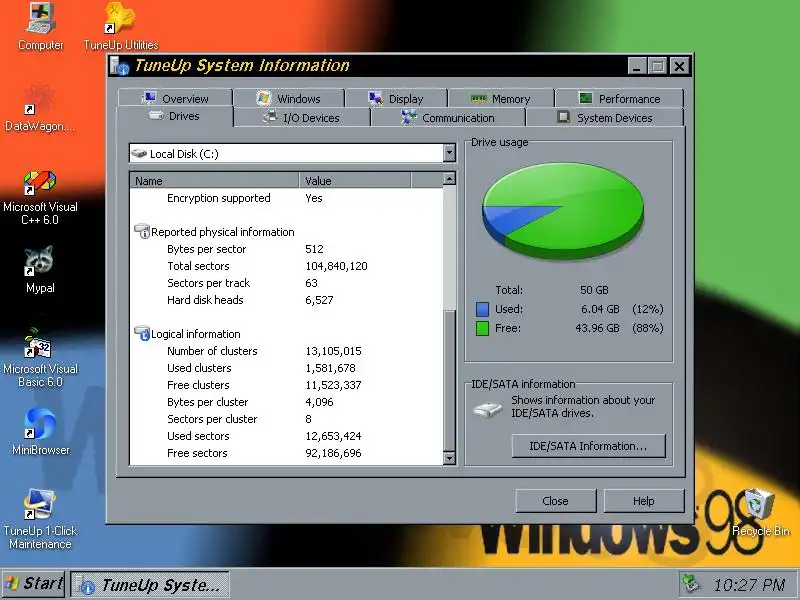The width and height of the screenshot is (800, 600).
Task: Click the TuneUp Syste... taskbar button
Action: [150, 585]
